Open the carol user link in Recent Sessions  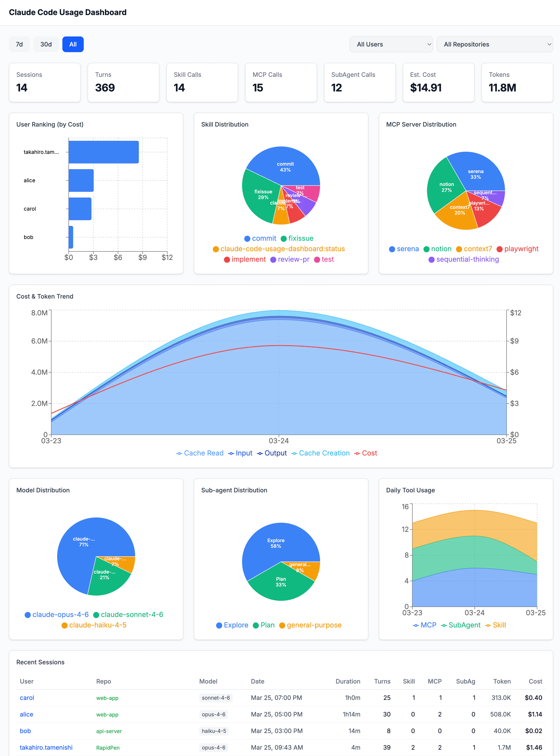(27, 698)
